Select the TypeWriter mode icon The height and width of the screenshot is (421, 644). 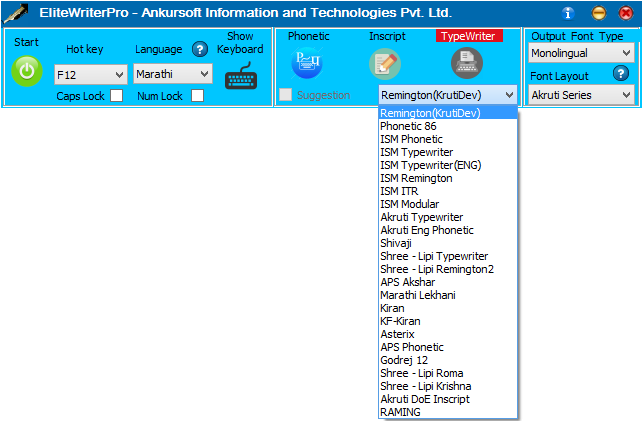click(x=467, y=63)
